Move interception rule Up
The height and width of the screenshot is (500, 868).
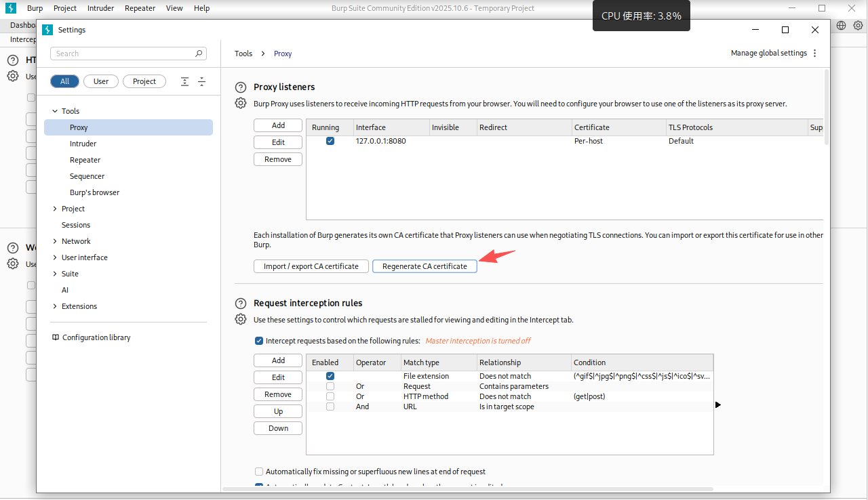coord(278,411)
